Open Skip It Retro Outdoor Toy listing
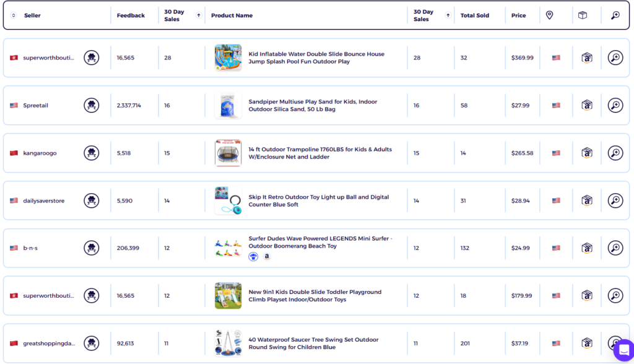This screenshot has width=634, height=364. 319,201
